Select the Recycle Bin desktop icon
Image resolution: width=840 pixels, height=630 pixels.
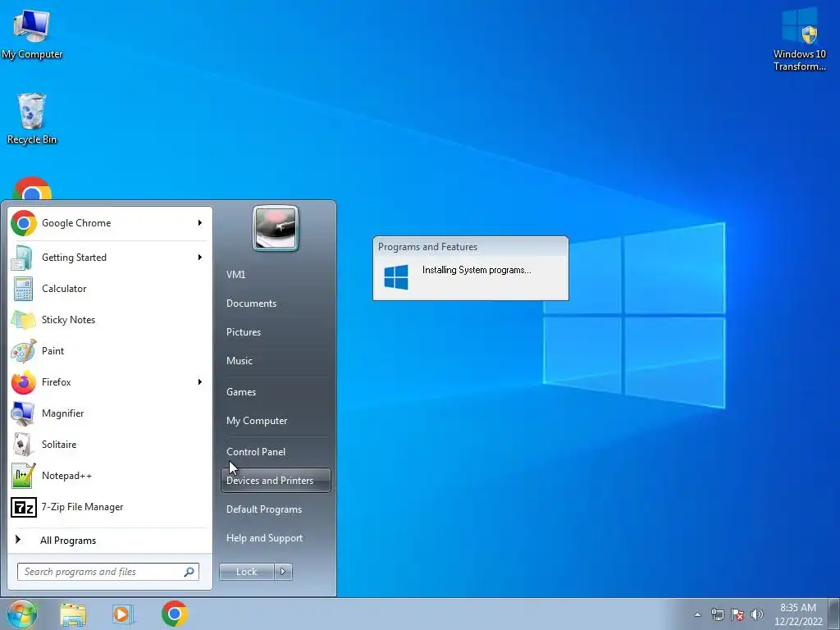(x=32, y=119)
